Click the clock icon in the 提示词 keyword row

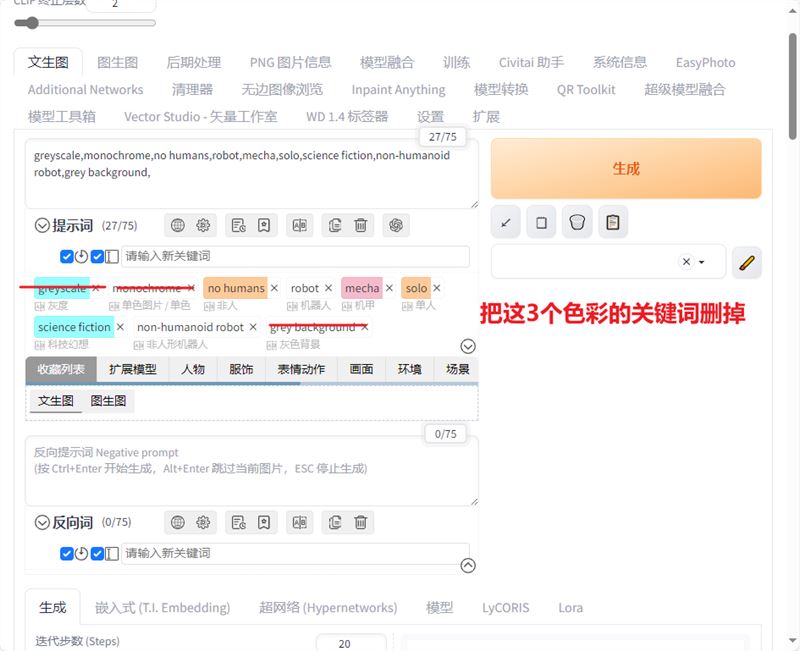(82, 256)
